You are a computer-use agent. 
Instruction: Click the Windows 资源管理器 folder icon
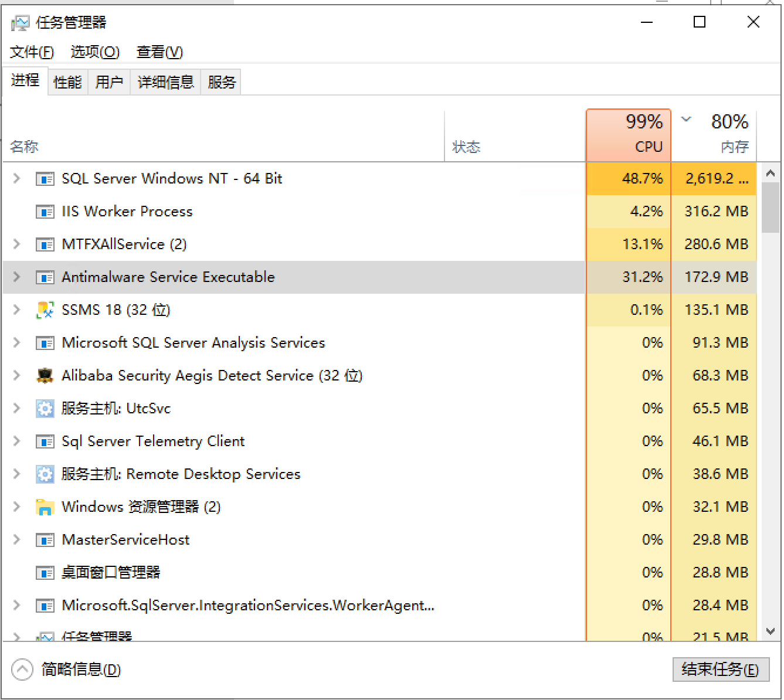(x=45, y=507)
